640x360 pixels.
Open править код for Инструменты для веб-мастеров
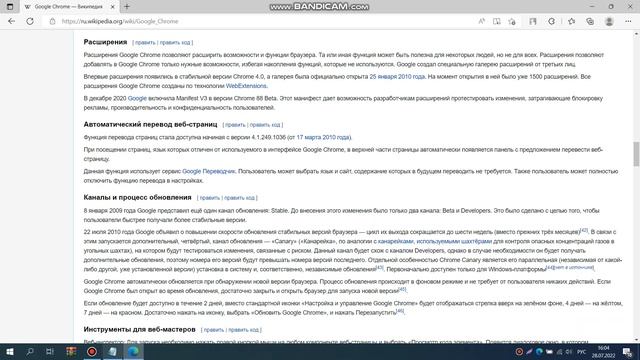pyautogui.click(x=243, y=330)
